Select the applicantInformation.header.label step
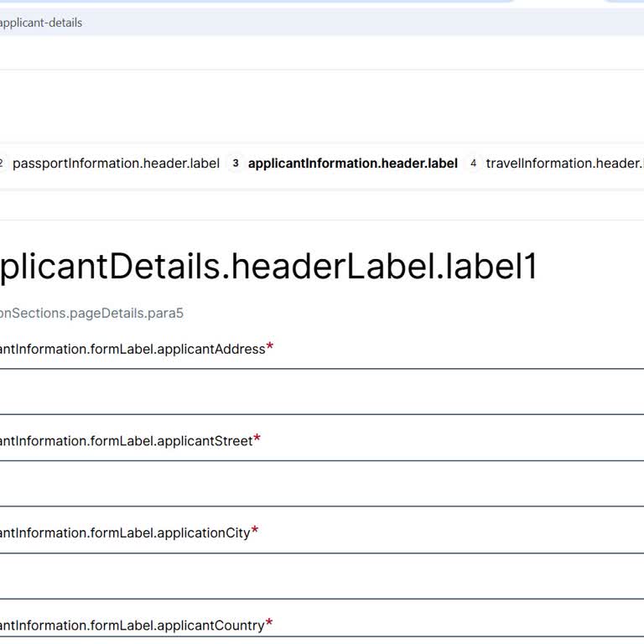 (x=352, y=164)
